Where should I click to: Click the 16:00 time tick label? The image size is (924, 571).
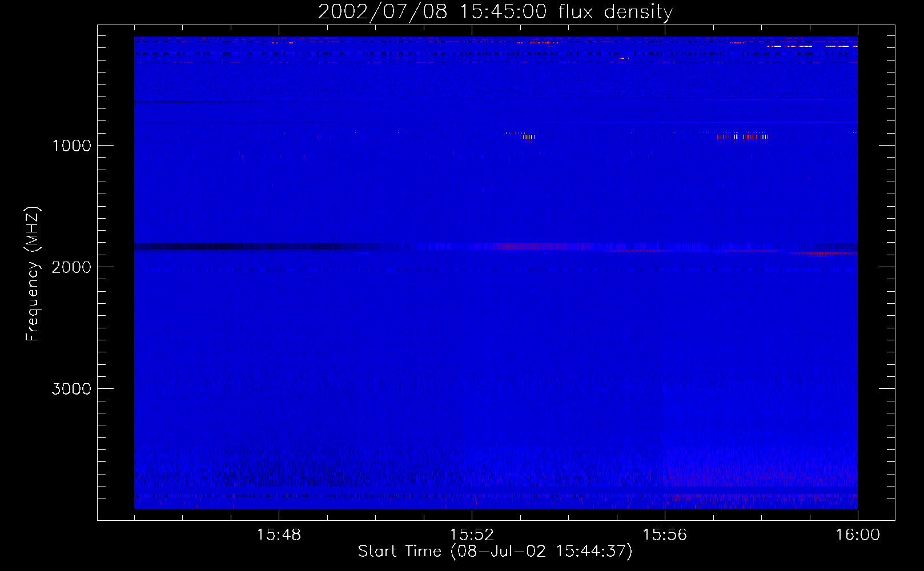pos(858,535)
